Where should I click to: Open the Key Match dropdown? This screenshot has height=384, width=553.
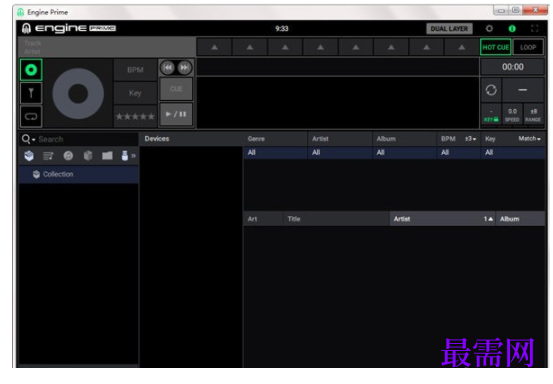click(x=529, y=139)
